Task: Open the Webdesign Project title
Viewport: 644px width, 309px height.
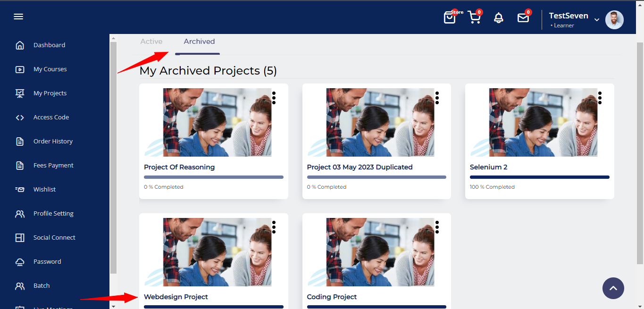Action: (x=176, y=297)
